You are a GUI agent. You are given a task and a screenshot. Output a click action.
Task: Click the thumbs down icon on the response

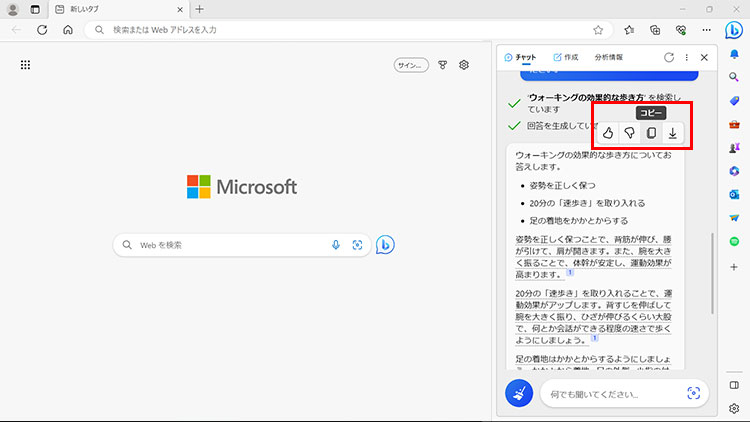[x=629, y=133]
